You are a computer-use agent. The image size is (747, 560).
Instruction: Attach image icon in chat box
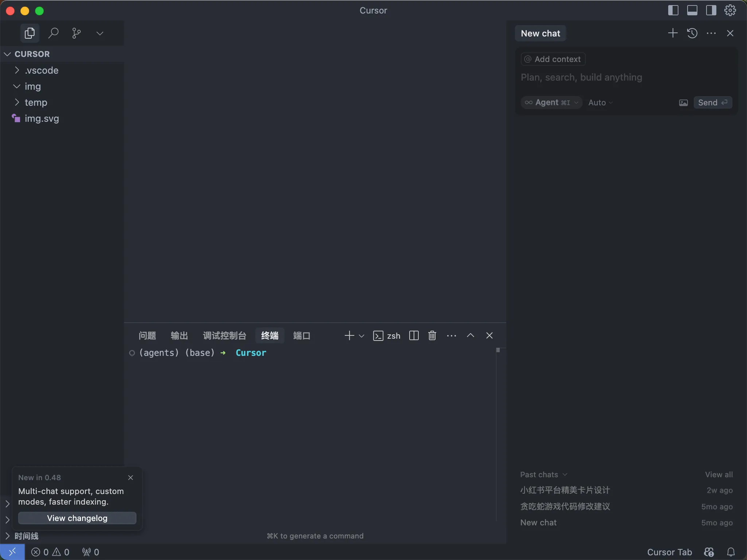683,103
